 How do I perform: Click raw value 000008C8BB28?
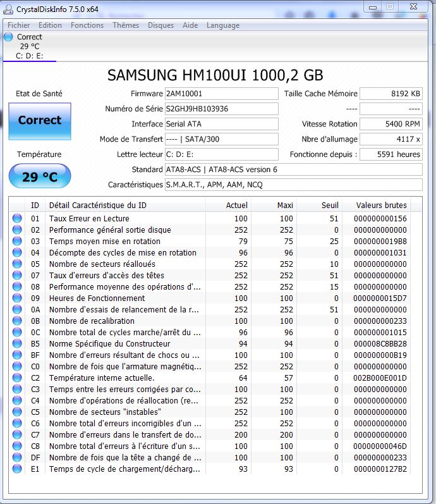[x=380, y=343]
